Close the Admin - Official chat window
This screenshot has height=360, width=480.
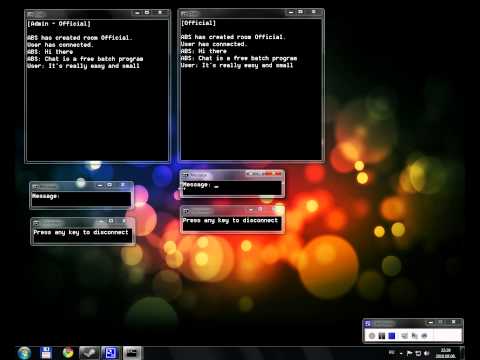pos(160,13)
